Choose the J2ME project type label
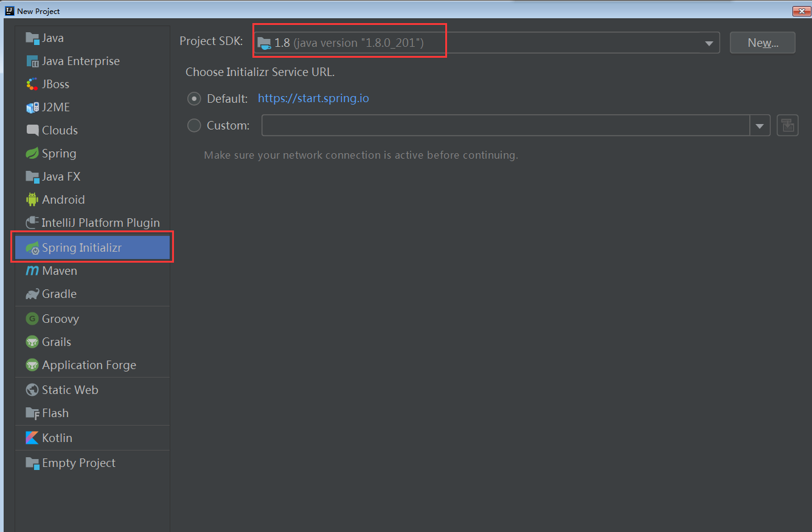This screenshot has height=532, width=812. pos(56,107)
